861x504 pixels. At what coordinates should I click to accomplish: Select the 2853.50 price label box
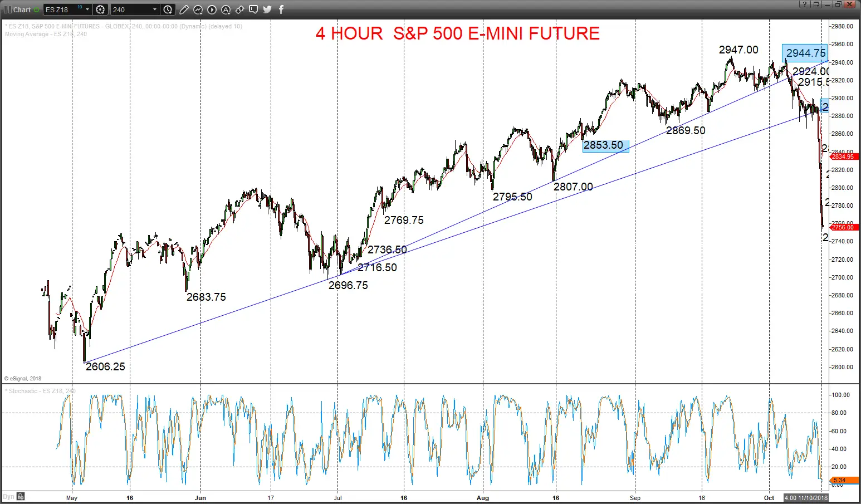click(605, 145)
